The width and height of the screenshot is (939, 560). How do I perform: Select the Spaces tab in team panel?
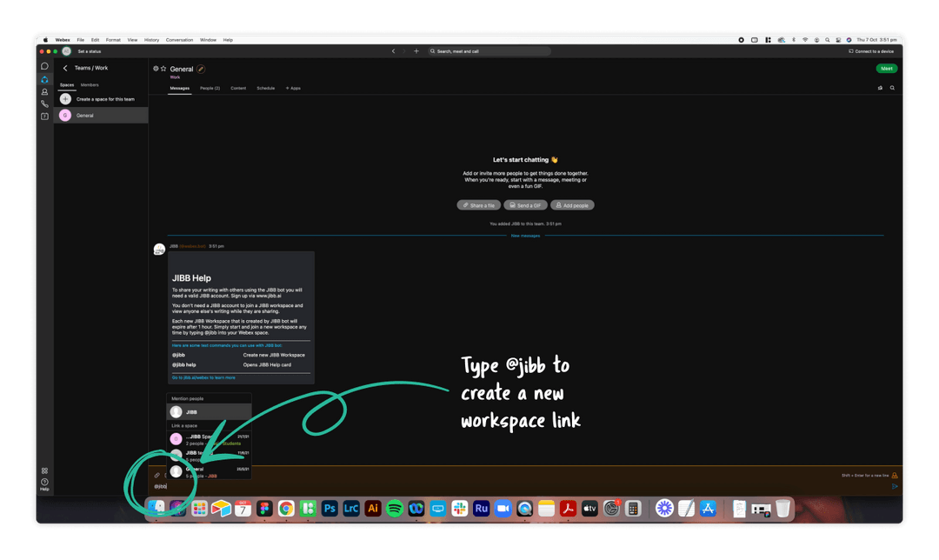[x=67, y=85]
